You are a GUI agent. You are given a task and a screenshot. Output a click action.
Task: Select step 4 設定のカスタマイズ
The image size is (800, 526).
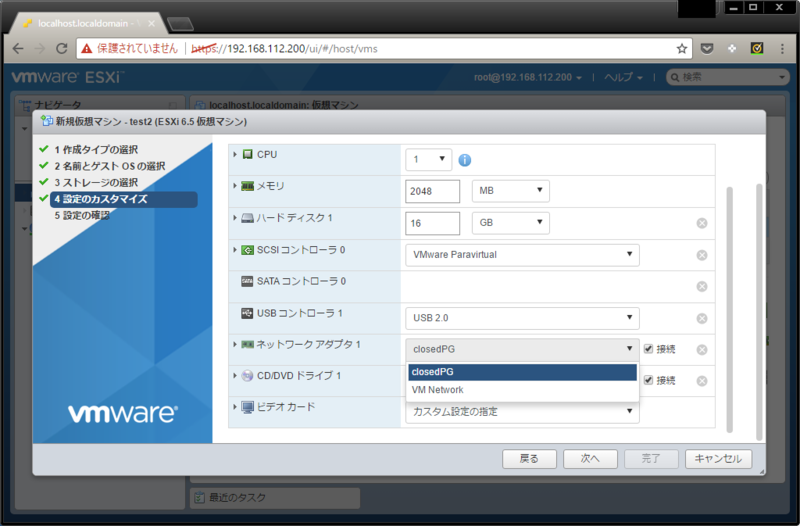[x=123, y=199]
